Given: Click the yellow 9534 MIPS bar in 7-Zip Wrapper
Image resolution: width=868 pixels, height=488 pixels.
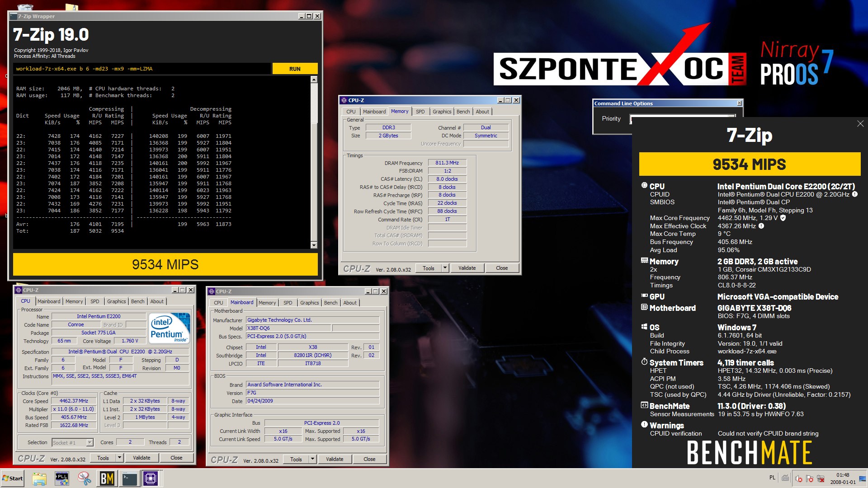Looking at the screenshot, I should pyautogui.click(x=165, y=264).
